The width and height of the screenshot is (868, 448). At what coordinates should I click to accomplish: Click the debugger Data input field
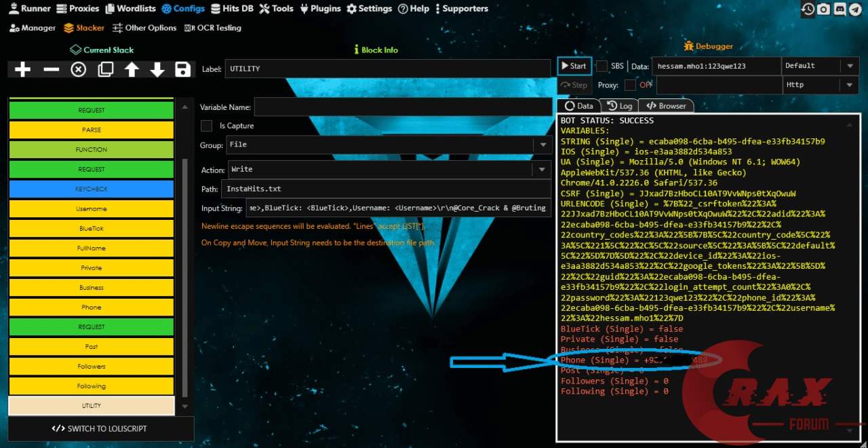click(x=716, y=66)
